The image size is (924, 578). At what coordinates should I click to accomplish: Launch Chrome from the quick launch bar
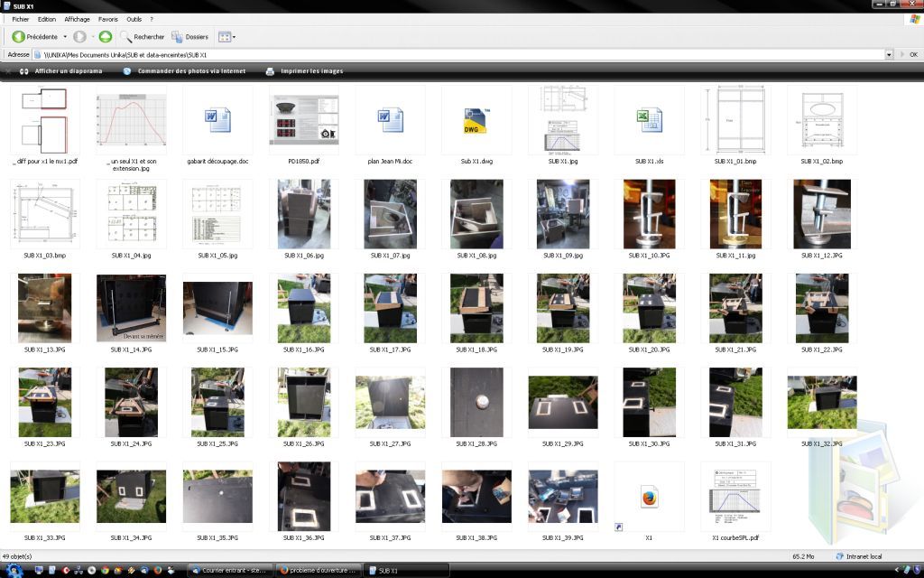click(x=105, y=571)
